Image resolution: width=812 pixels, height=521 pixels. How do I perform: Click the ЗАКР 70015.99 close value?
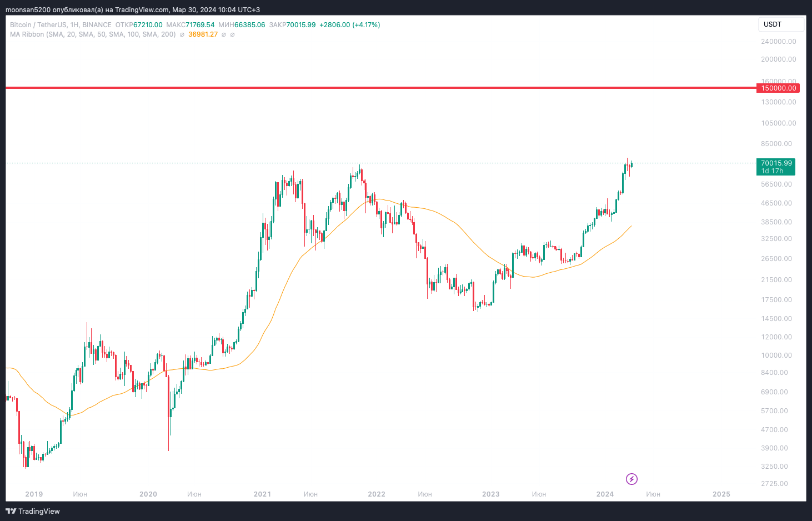(x=292, y=25)
